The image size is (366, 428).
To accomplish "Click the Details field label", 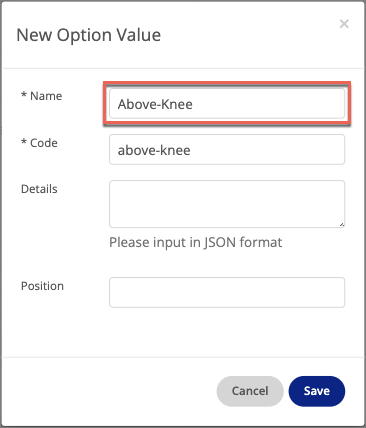I will tap(39, 189).
